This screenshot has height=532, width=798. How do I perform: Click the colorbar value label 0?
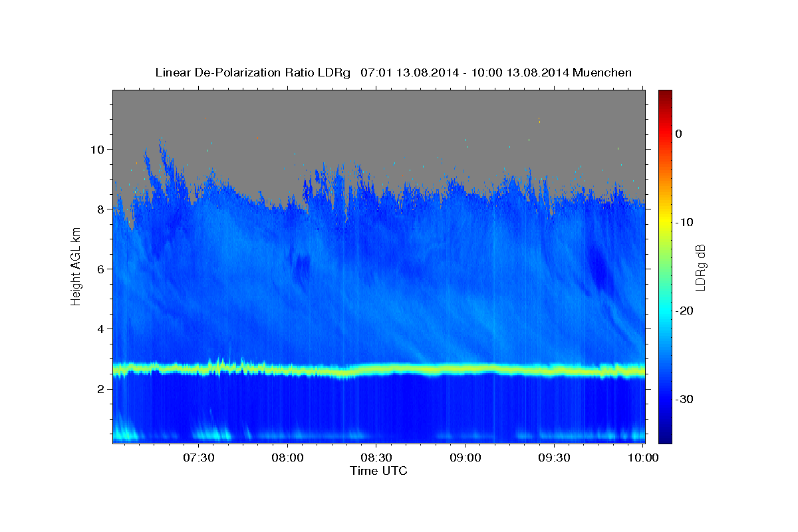click(679, 134)
